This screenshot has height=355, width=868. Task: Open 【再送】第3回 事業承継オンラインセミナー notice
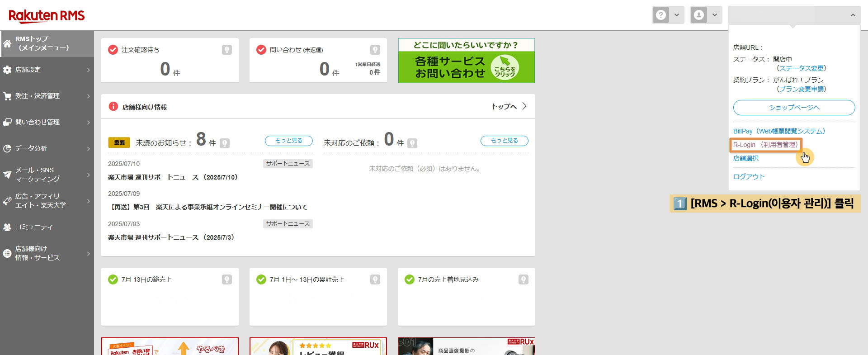point(208,207)
